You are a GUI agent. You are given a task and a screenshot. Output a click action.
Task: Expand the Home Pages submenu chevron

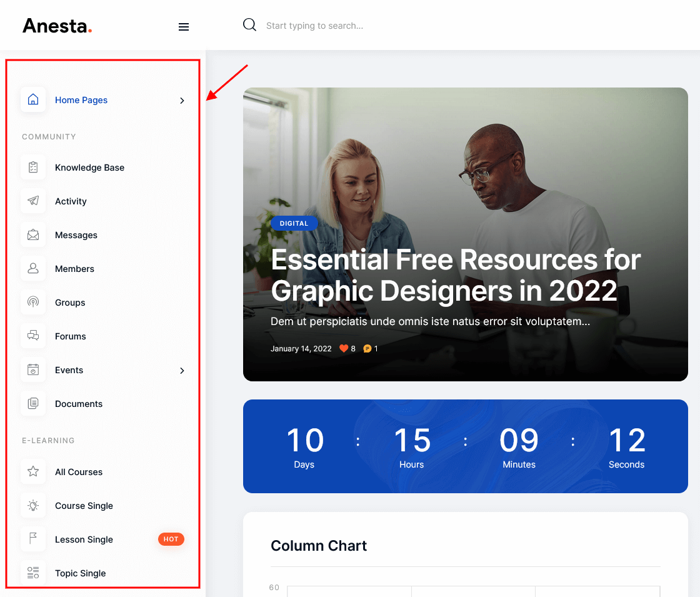pos(182,101)
